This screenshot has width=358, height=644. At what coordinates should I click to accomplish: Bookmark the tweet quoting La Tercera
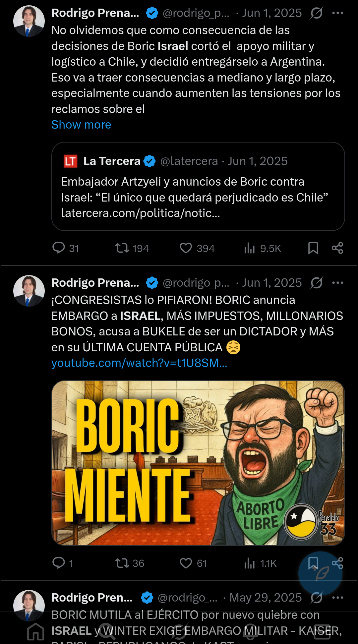point(313,248)
